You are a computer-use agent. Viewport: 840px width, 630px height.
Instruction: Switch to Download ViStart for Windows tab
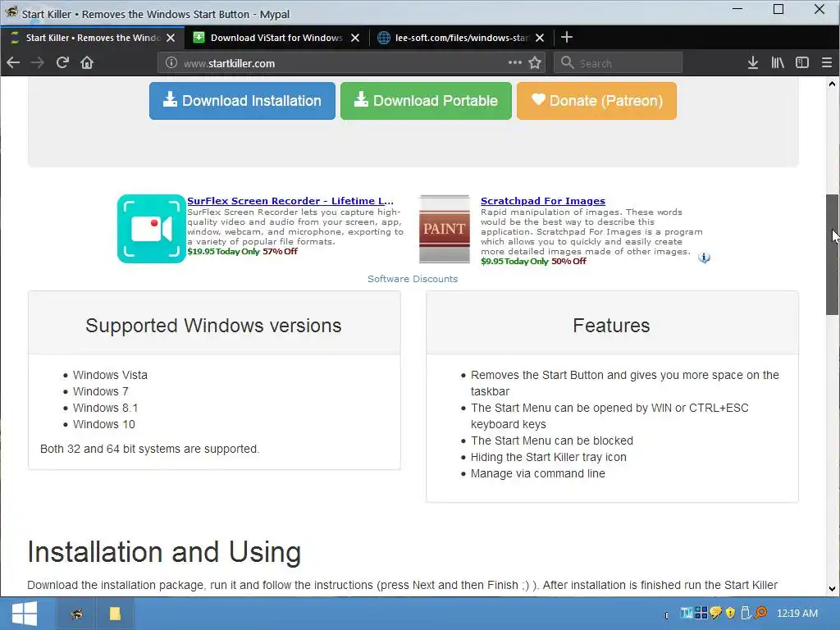(276, 38)
